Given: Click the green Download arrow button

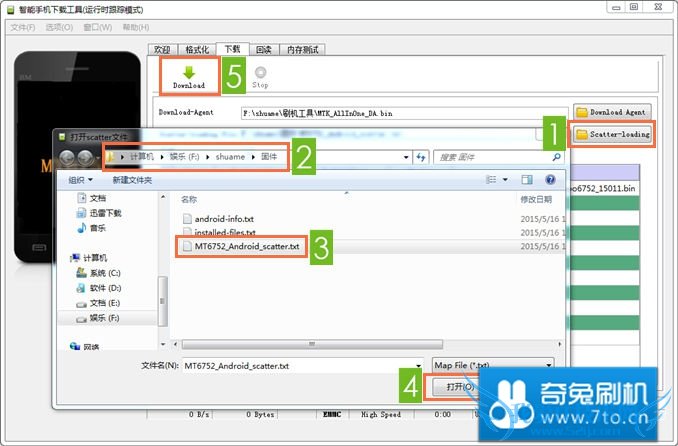Looking at the screenshot, I should pos(189,77).
